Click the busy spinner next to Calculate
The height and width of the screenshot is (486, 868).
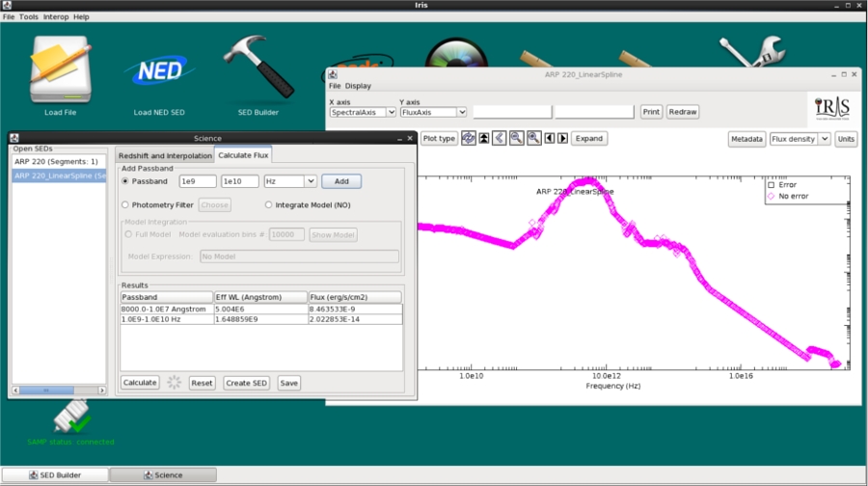coord(174,382)
